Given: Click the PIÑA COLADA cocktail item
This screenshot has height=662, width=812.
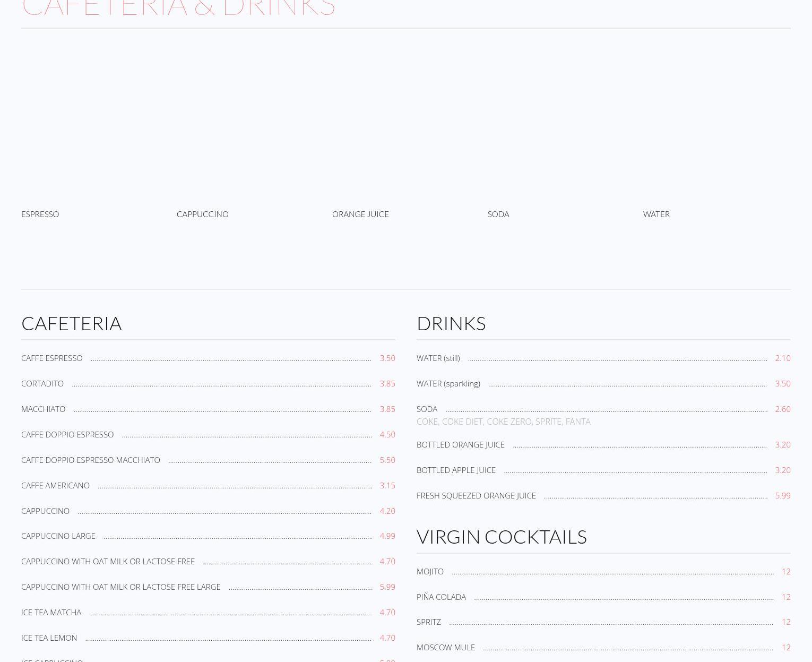Looking at the screenshot, I should tap(441, 597).
